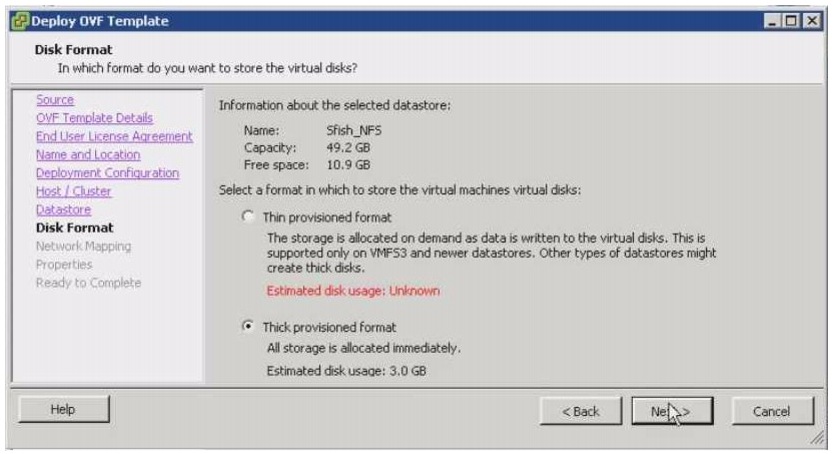
Task: Click the current Disk Format step label
Action: (x=75, y=228)
